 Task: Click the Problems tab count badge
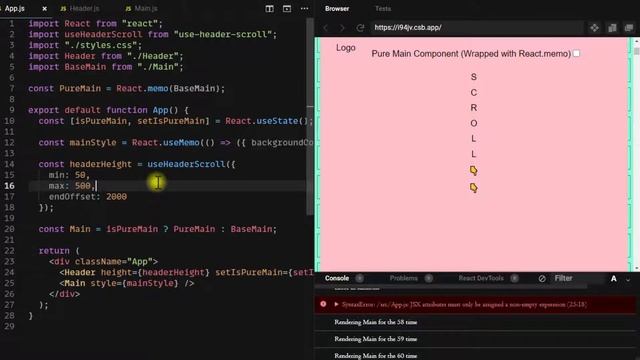(x=429, y=278)
